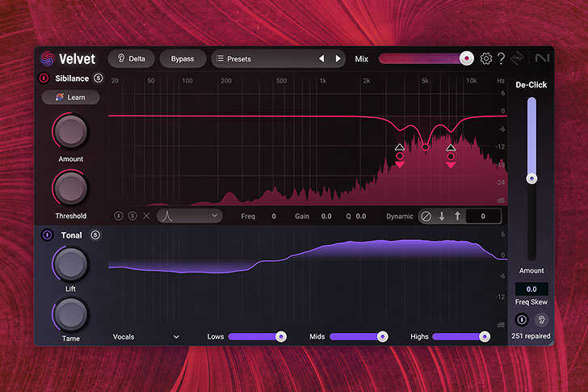Click the Sibilance Amount knob
The width and height of the screenshot is (588, 392).
(x=70, y=131)
